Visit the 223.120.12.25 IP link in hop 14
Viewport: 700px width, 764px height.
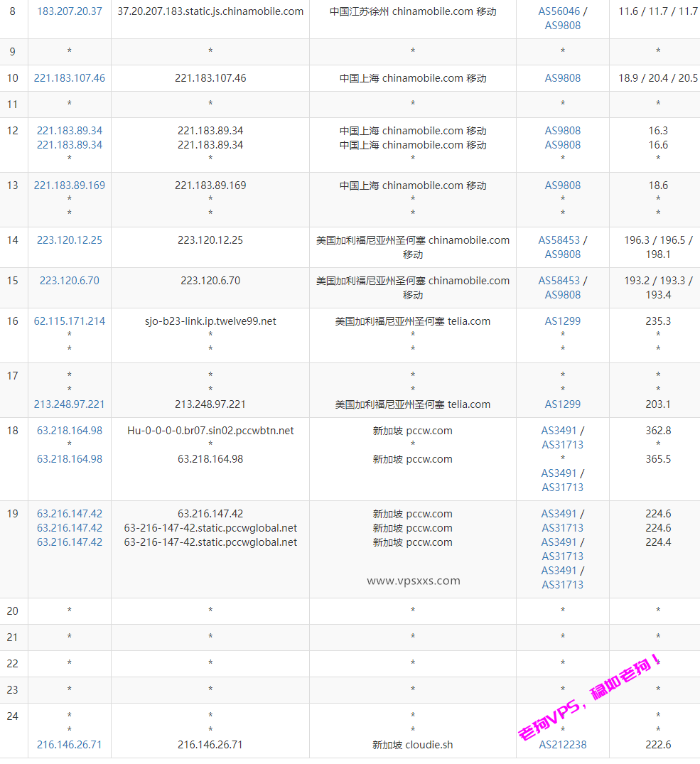point(70,240)
